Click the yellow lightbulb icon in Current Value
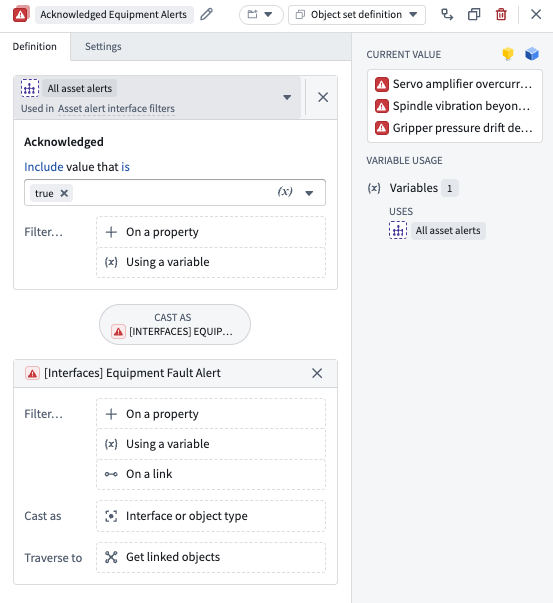Viewport: 553px width, 603px height. (508, 54)
